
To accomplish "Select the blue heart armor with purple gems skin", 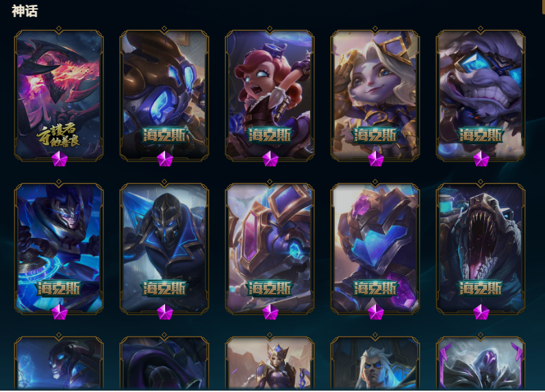I will [x=375, y=248].
